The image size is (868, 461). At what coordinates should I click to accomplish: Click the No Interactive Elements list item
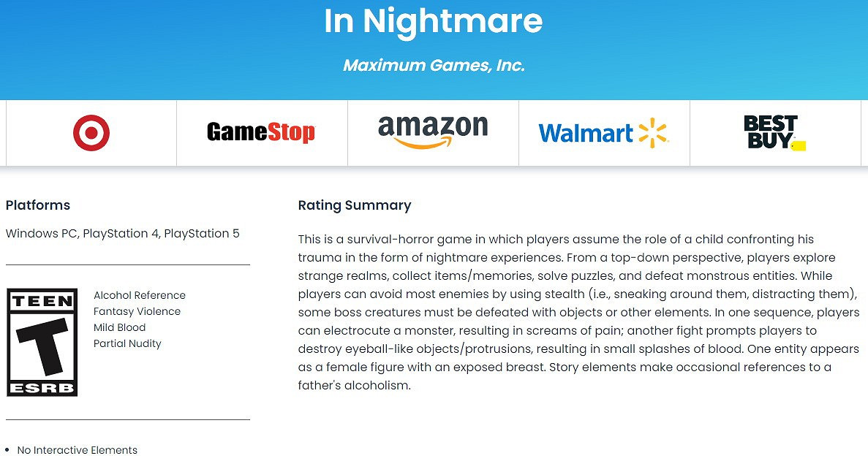pyautogui.click(x=77, y=450)
